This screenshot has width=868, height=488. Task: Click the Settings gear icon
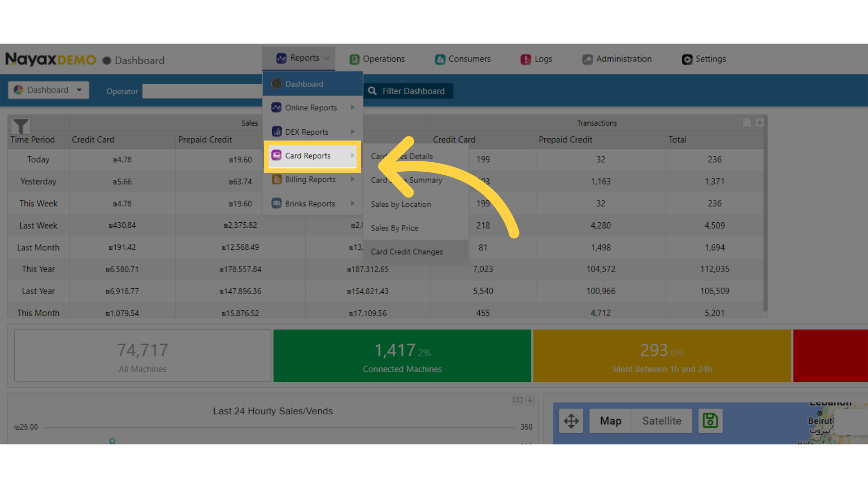[687, 59]
